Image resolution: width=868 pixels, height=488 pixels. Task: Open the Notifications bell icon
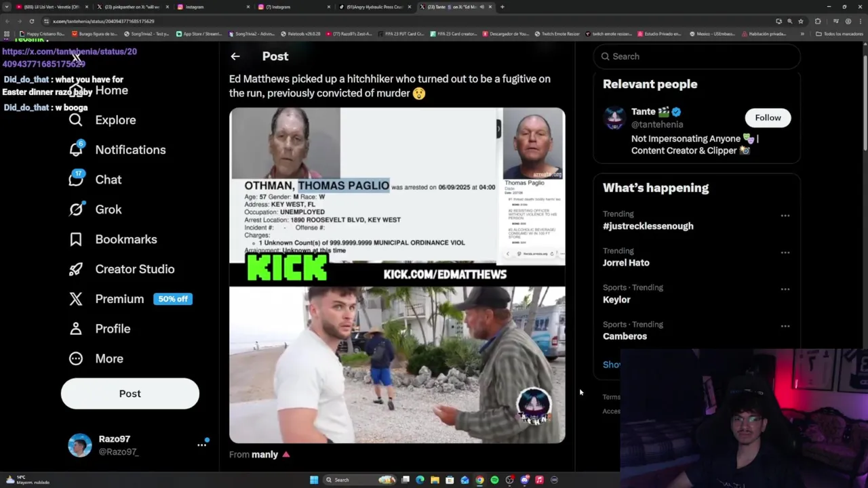point(76,149)
